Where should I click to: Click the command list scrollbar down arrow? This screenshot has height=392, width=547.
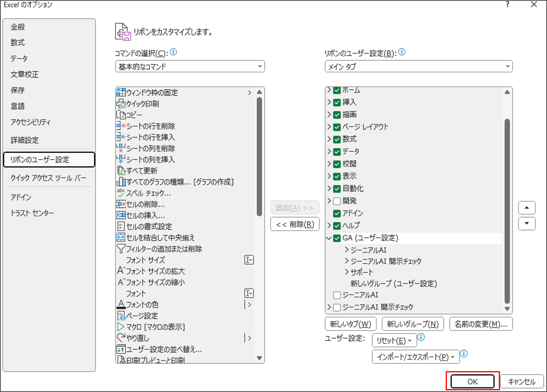[259, 358]
